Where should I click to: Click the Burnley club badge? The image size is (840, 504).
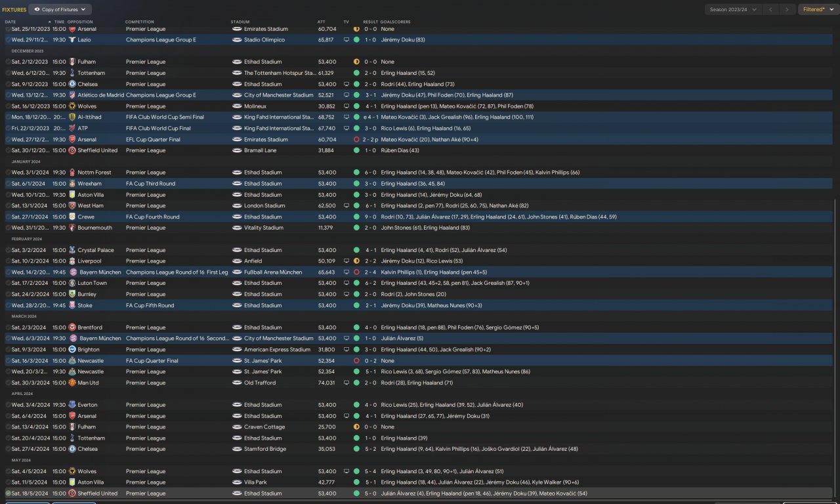coord(72,294)
